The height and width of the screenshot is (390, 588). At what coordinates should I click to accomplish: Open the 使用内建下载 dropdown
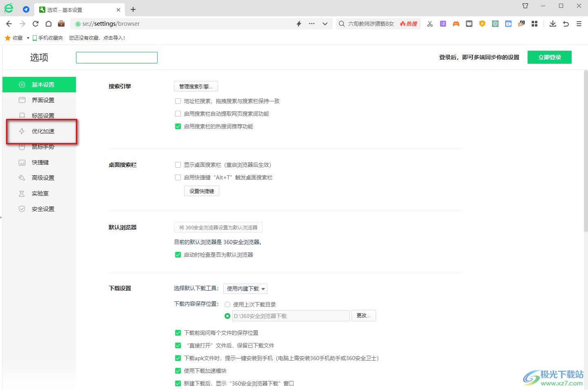tap(245, 289)
